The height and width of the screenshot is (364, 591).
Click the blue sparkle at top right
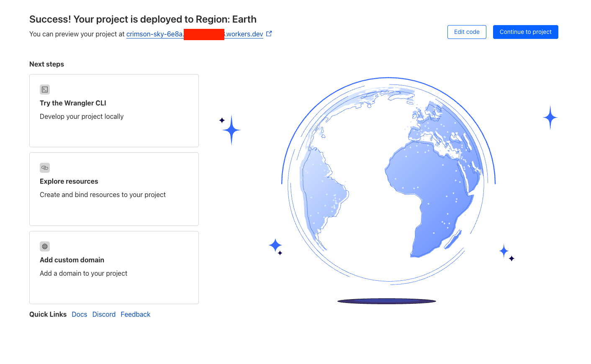(x=550, y=118)
